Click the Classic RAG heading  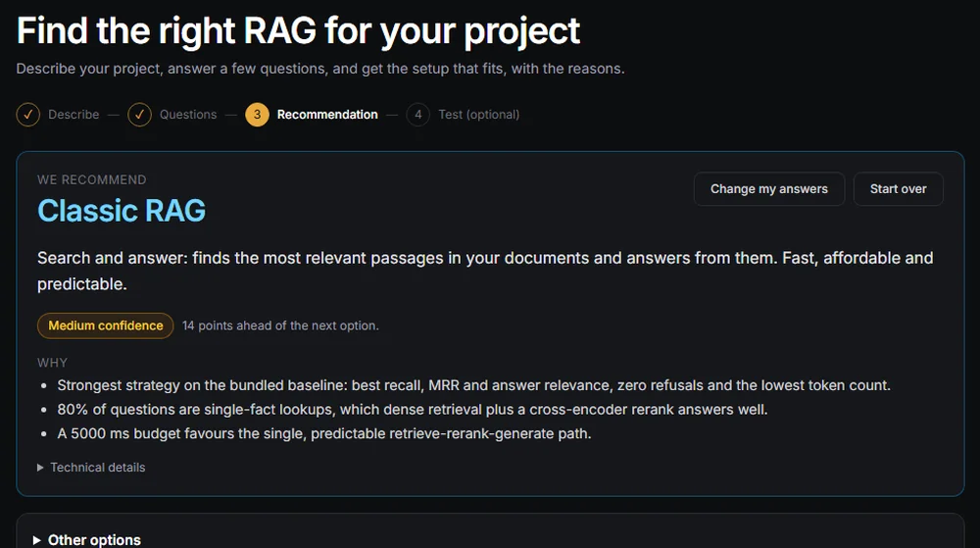point(122,211)
